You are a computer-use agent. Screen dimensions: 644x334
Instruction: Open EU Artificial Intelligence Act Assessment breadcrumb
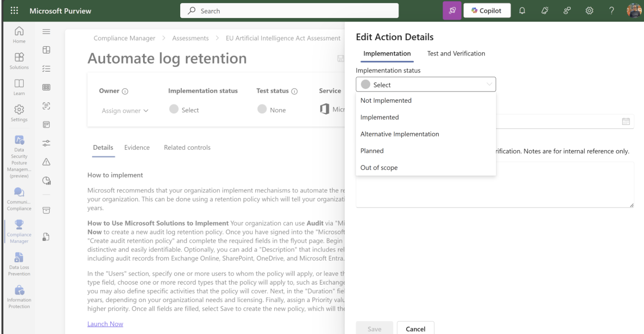283,38
